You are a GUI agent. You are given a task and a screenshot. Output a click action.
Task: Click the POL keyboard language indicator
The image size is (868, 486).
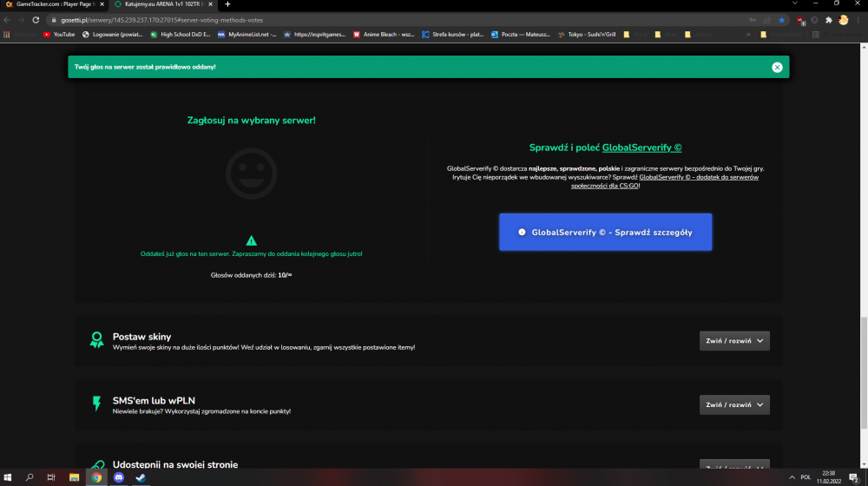click(806, 477)
